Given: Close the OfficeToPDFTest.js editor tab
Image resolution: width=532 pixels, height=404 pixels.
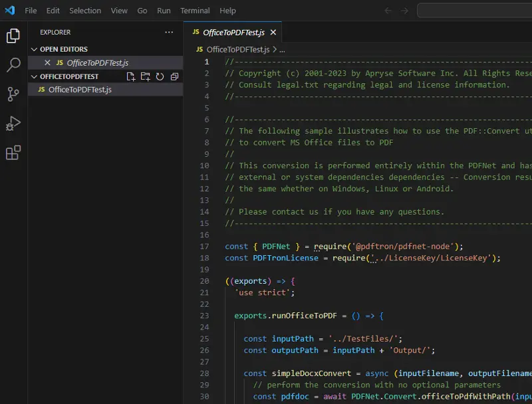Looking at the screenshot, I should (273, 32).
